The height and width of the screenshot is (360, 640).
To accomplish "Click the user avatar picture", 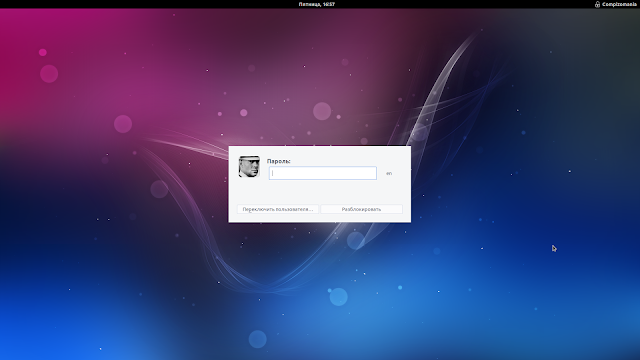I will (x=249, y=167).
